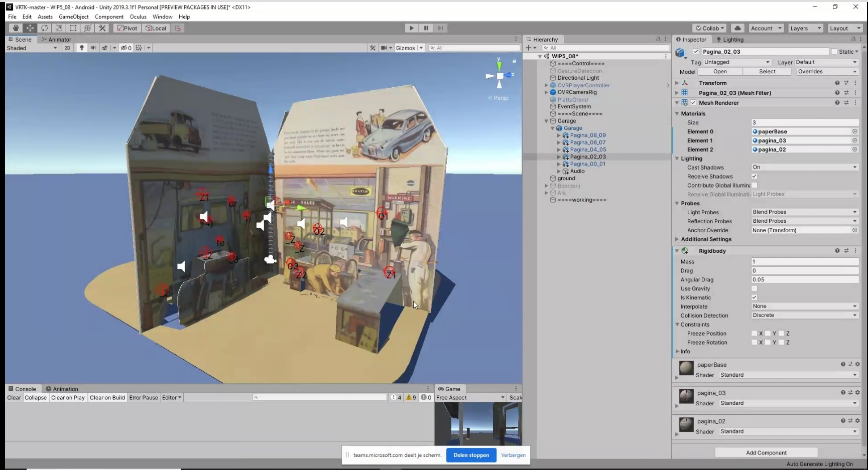The image size is (868, 470).
Task: Enable the Use Gravity checkbox
Action: [x=754, y=288]
